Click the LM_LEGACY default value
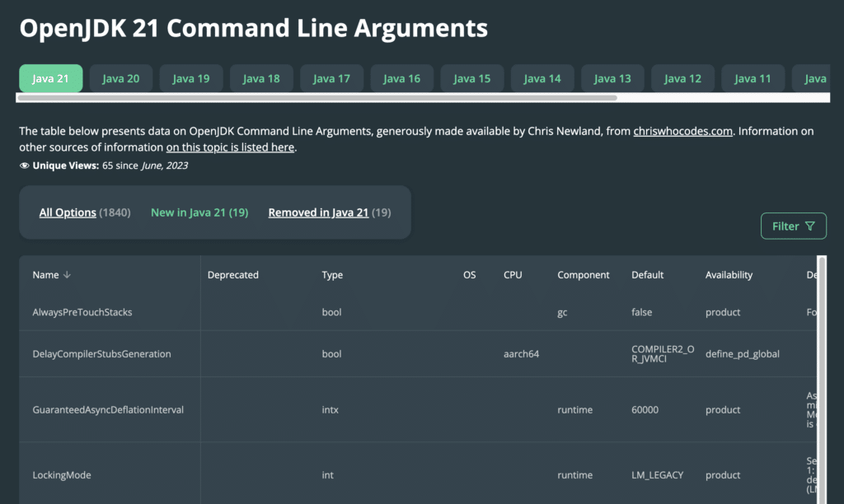This screenshot has height=504, width=844. (657, 475)
